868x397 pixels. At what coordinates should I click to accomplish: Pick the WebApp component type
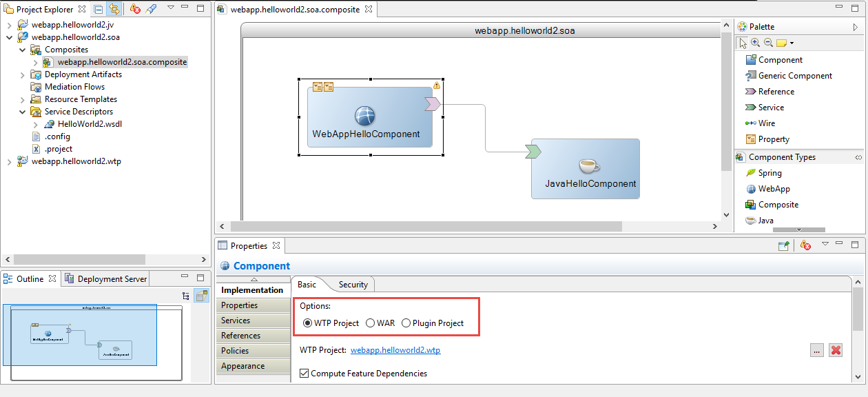(767, 189)
